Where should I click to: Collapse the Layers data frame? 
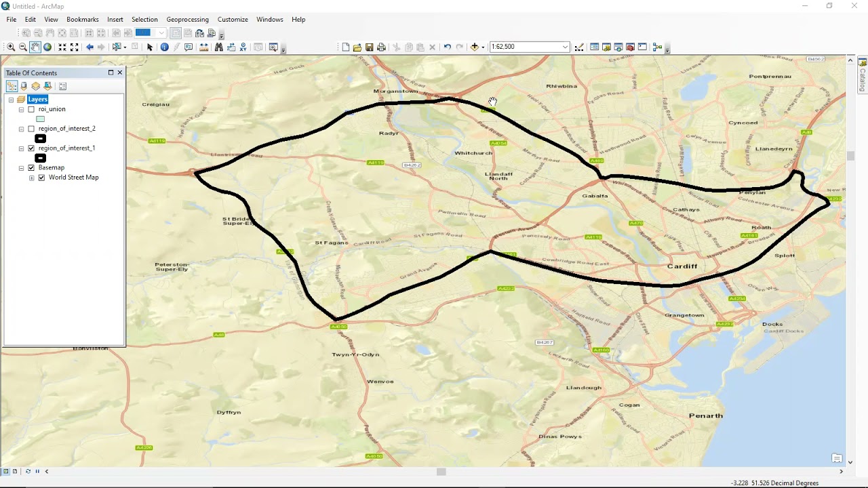click(11, 100)
